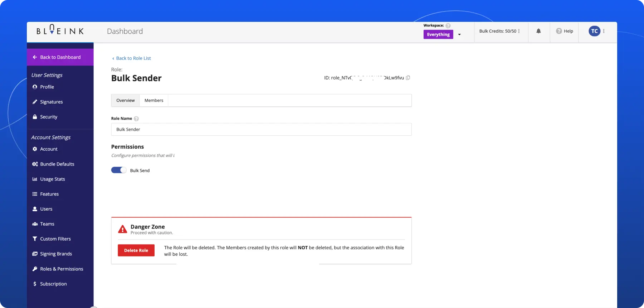This screenshot has width=644, height=308.
Task: Click Bulk Credits: 50/50 text
Action: [498, 31]
